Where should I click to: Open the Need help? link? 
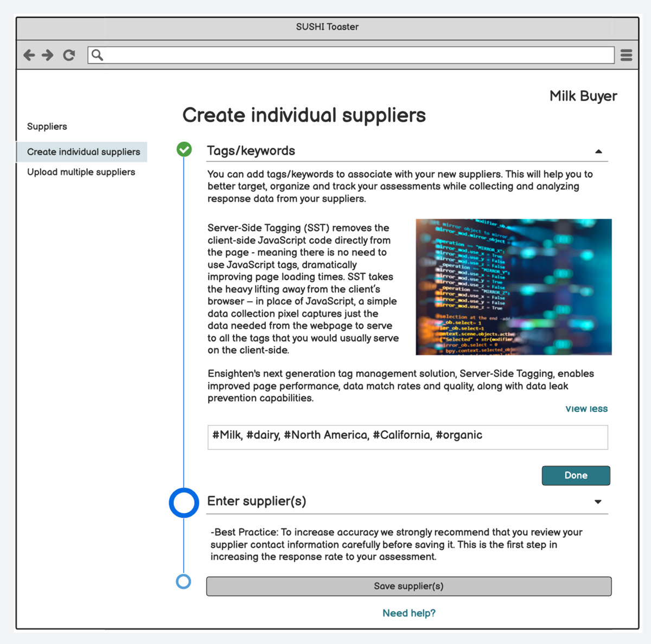(409, 613)
